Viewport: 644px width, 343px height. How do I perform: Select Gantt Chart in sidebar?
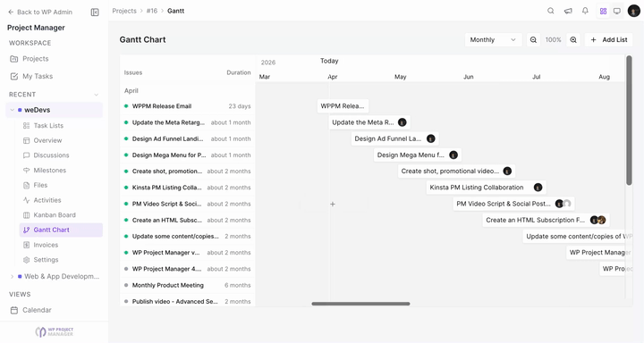pos(61,230)
